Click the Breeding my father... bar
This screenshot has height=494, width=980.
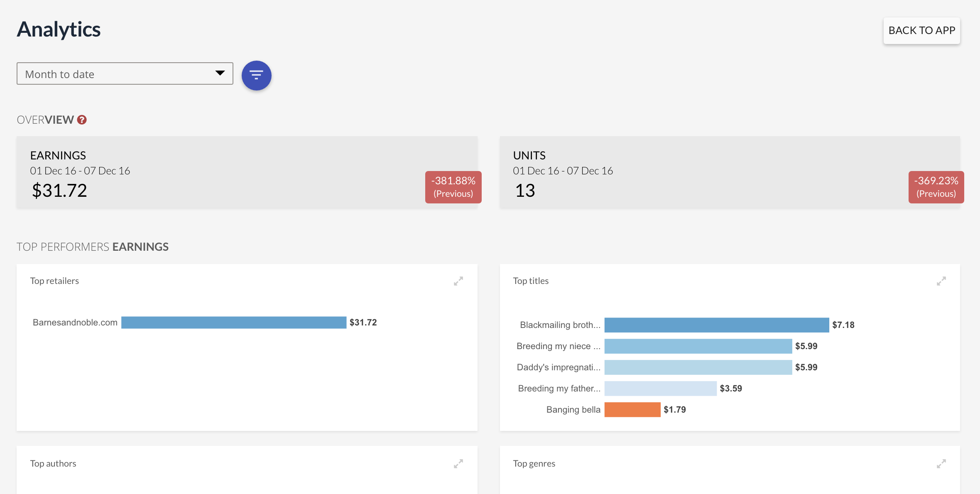click(x=660, y=389)
